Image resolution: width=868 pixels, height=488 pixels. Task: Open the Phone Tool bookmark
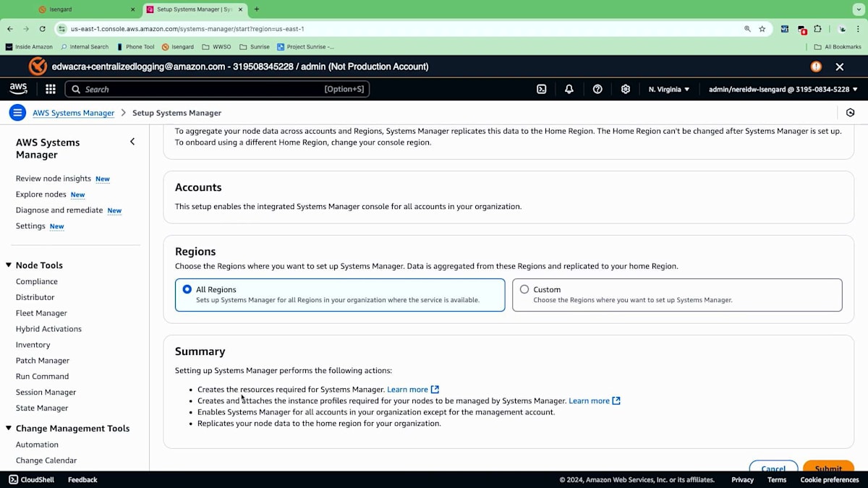pyautogui.click(x=135, y=47)
